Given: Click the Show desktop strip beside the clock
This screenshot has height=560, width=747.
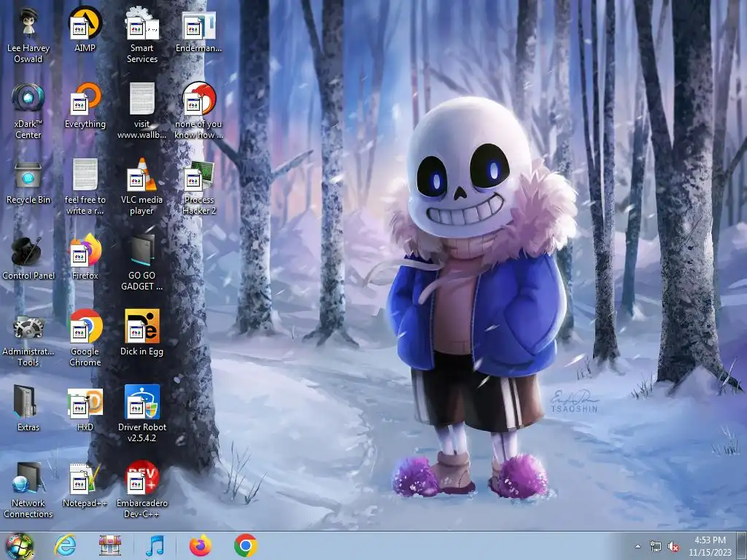Looking at the screenshot, I should (x=742, y=546).
